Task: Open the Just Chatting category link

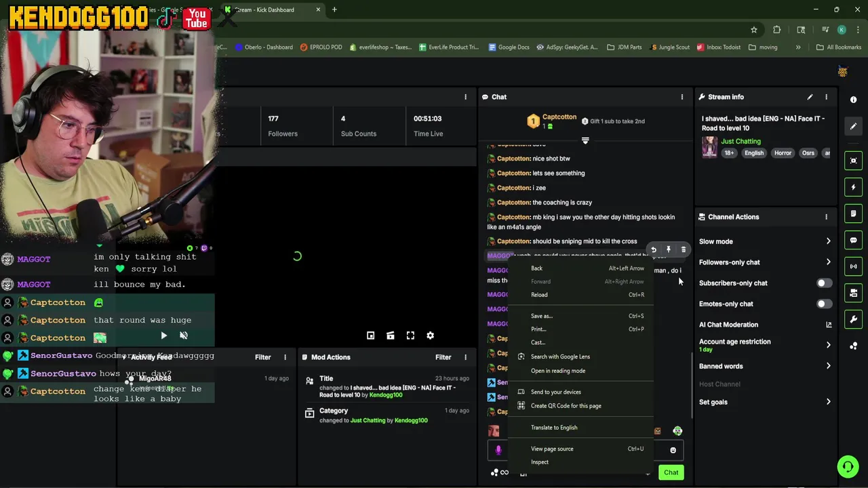Action: tap(741, 142)
